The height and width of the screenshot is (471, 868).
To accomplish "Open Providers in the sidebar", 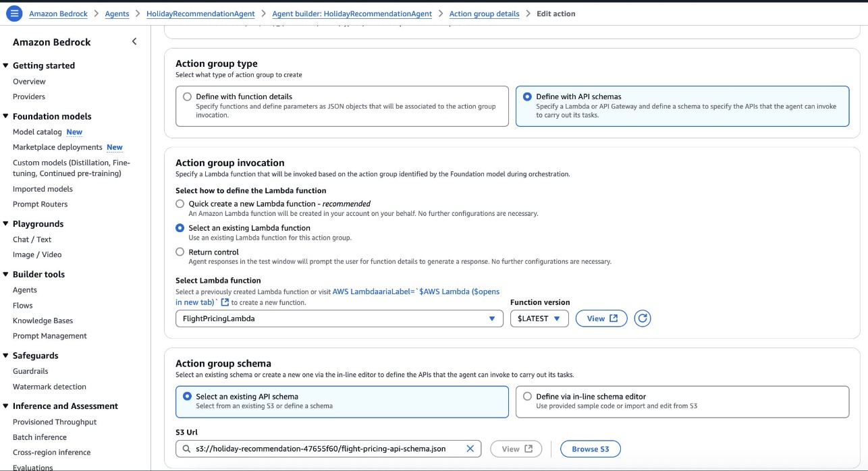I will [x=29, y=96].
